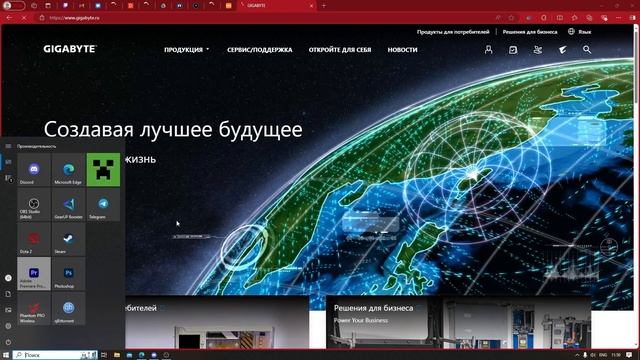640x360 pixels.
Task: Show hidden system tray icons
Action: [577, 355]
